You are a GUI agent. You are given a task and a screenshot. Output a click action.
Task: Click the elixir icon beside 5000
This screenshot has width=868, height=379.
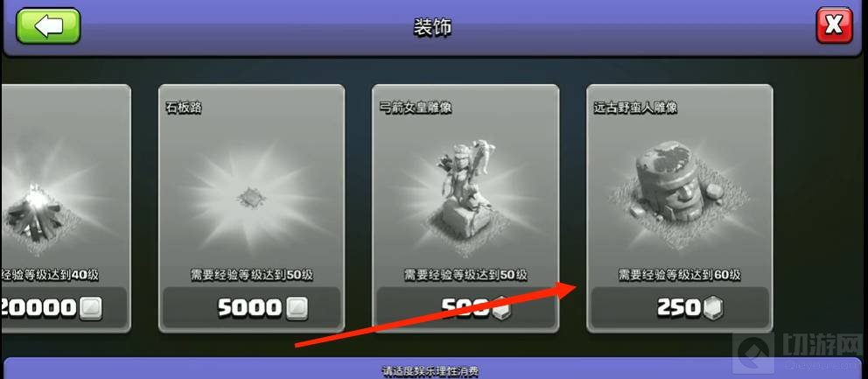coord(296,308)
